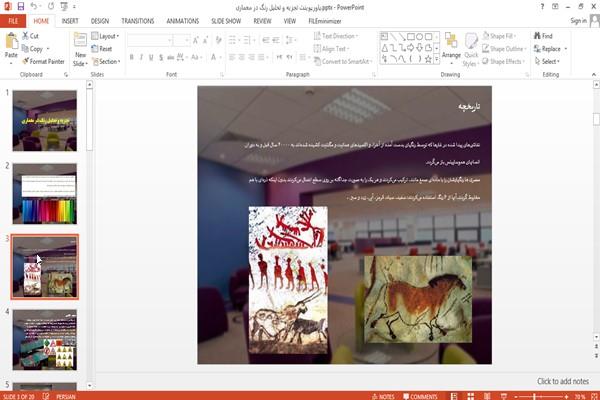Toggle left text alignment

point(232,57)
